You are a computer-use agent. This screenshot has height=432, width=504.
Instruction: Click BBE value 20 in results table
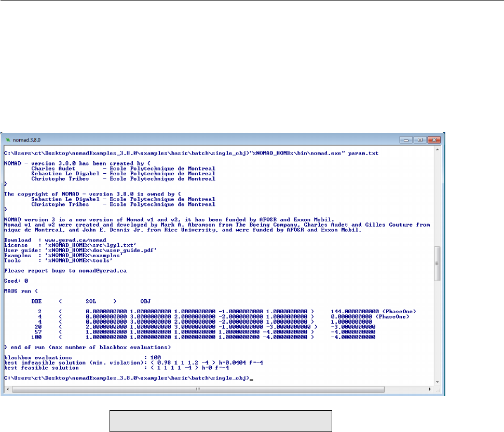tap(38, 327)
